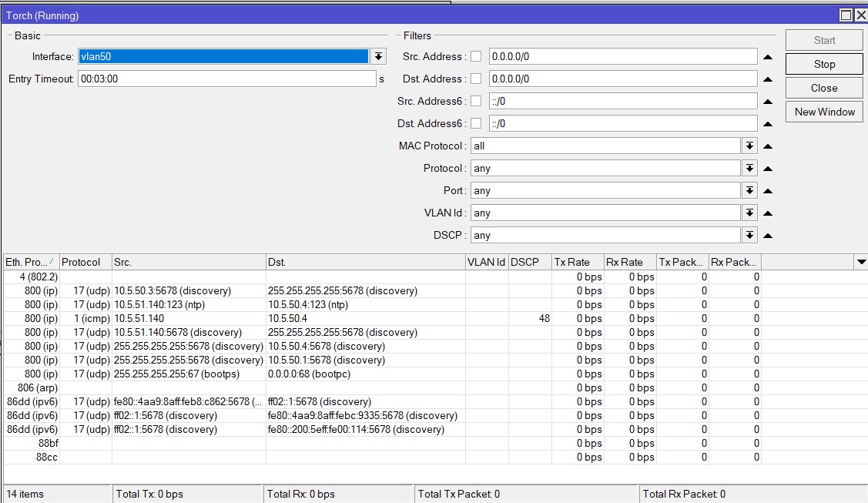Click the Entry Timeout field
Viewport: 868px width, 503px height.
click(227, 79)
